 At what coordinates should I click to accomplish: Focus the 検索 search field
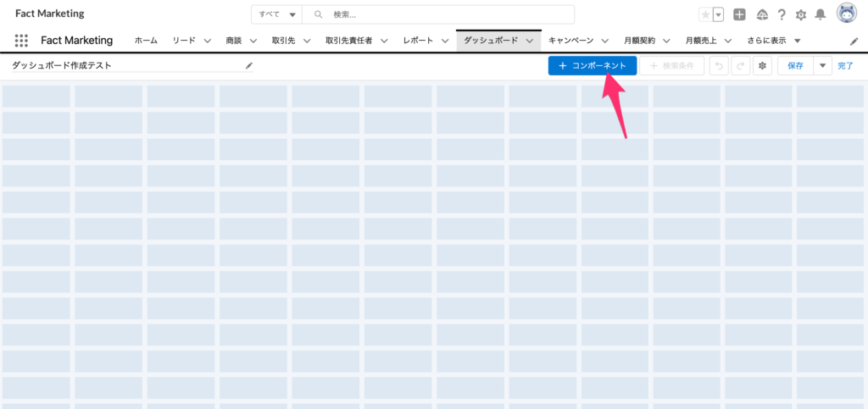438,15
